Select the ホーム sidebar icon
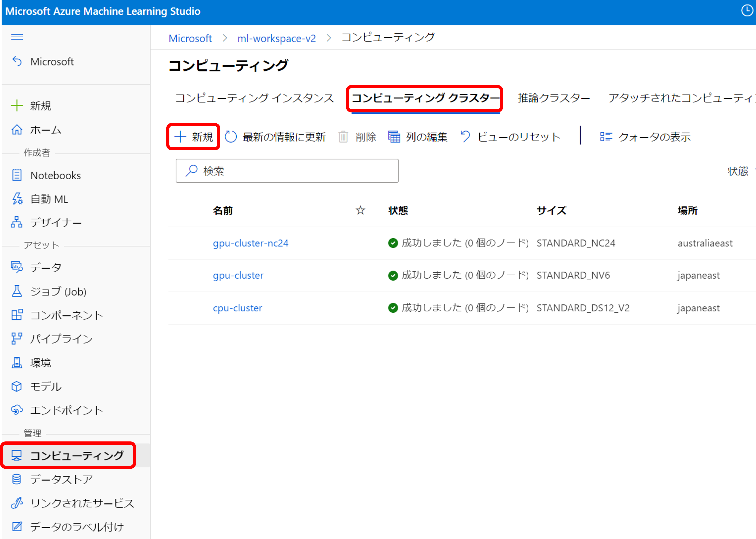Viewport: 756px width, 539px height. (17, 130)
